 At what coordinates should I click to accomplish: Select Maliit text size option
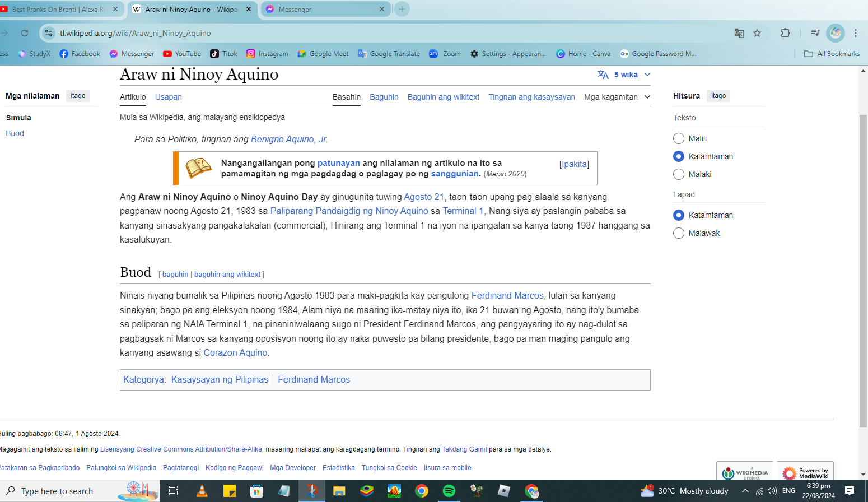tap(679, 138)
